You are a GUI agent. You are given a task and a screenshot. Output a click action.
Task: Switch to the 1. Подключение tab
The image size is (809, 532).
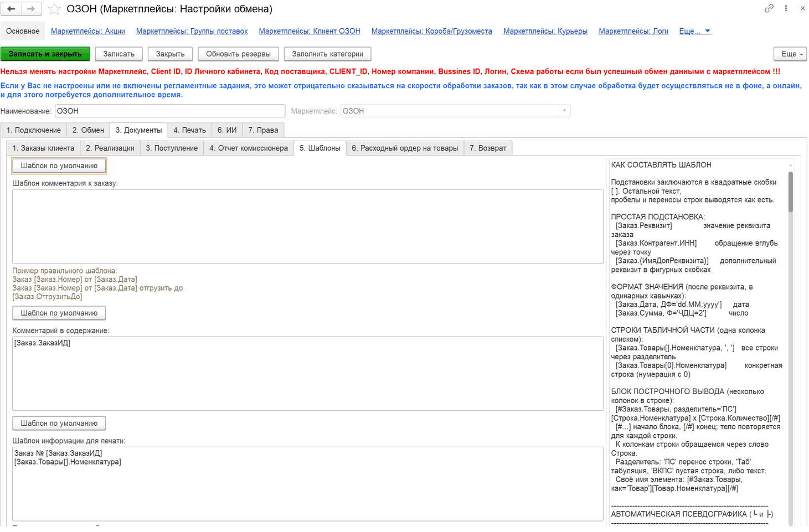click(x=34, y=130)
